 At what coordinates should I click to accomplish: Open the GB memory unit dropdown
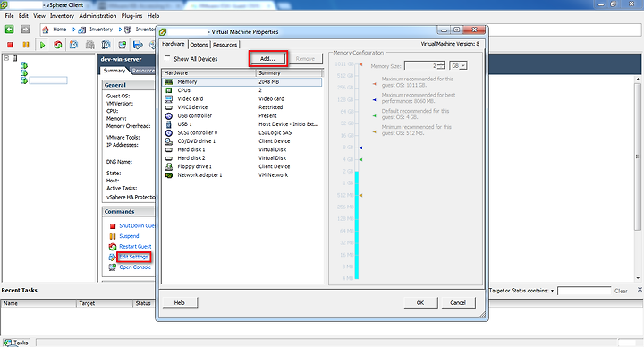click(x=458, y=65)
